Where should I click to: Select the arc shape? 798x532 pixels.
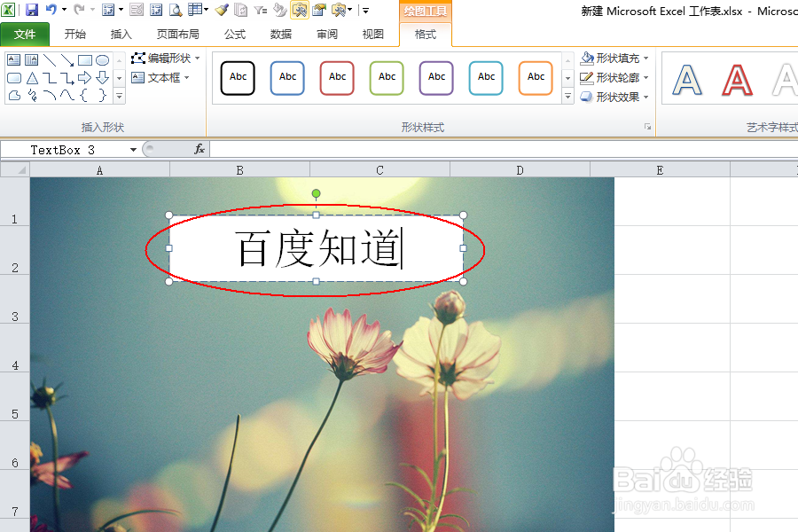(x=50, y=95)
